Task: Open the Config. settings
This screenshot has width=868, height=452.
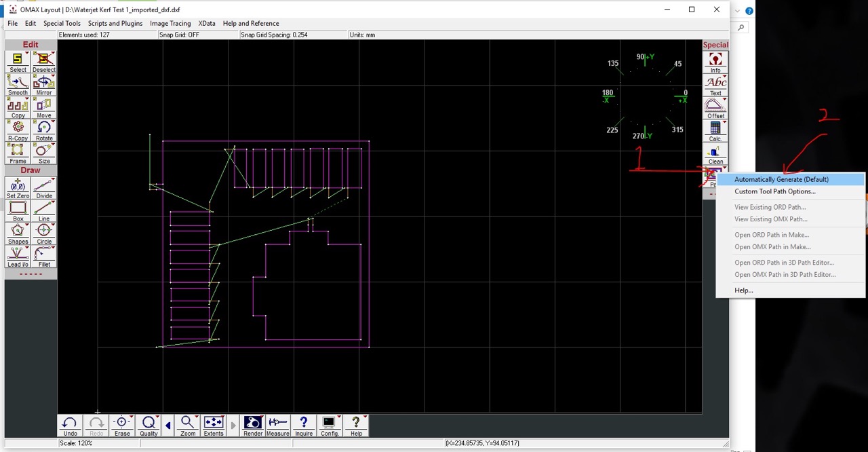Action: click(x=330, y=426)
